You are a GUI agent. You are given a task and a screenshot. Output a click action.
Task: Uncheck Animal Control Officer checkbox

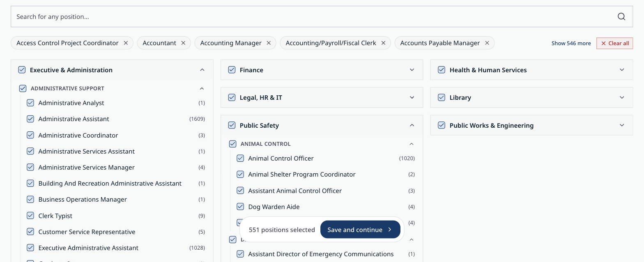[x=240, y=158]
